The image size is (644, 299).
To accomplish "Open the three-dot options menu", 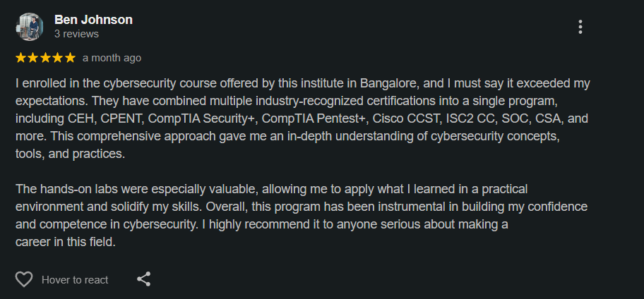I will (580, 27).
